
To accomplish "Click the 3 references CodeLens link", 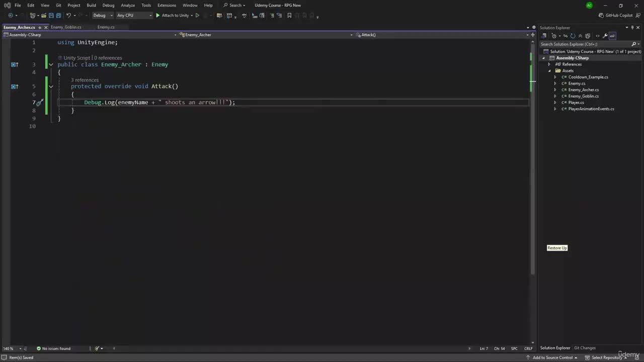I will (x=85, y=80).
